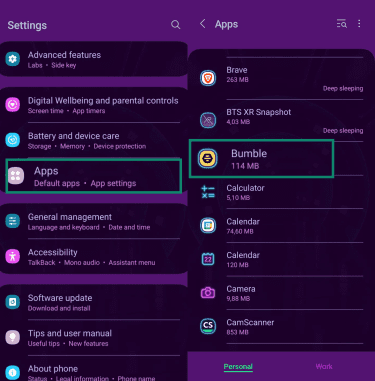Viewport: 375px width, 381px height.
Task: Select the Calendar entry sized 120 MB
Action: (281, 259)
